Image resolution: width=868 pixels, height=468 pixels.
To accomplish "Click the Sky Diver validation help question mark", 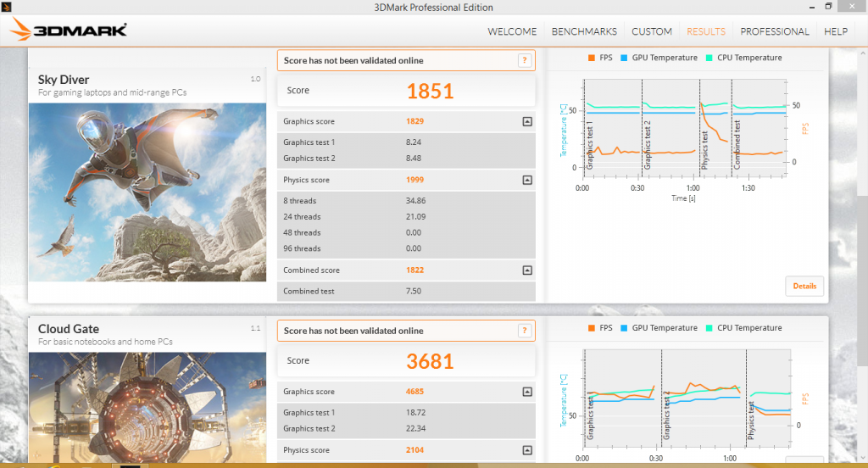I will point(525,60).
